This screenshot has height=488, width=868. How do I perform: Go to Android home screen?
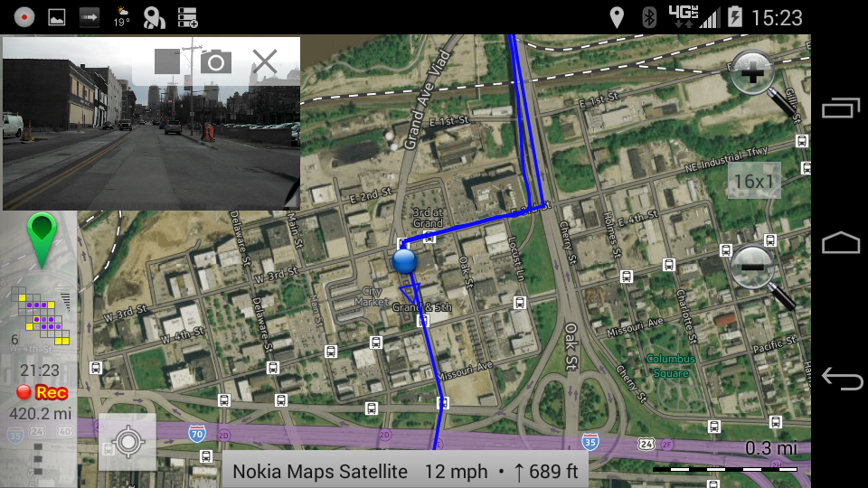coord(841,242)
